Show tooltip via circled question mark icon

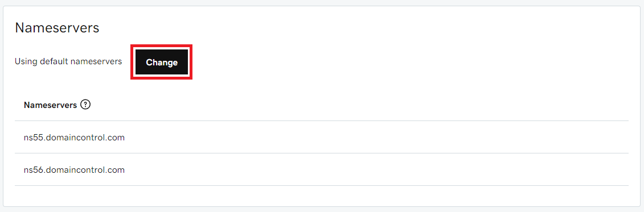85,105
